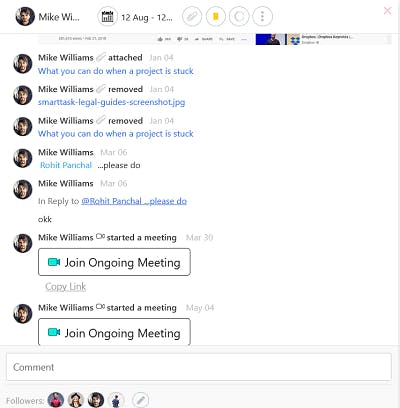Open smarttask-legal-guides-screenshot.jpg link
The image size is (400, 408).
(x=111, y=102)
